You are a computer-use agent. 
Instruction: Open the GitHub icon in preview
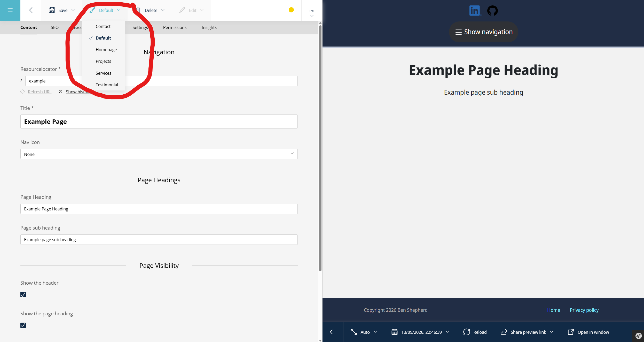(492, 11)
